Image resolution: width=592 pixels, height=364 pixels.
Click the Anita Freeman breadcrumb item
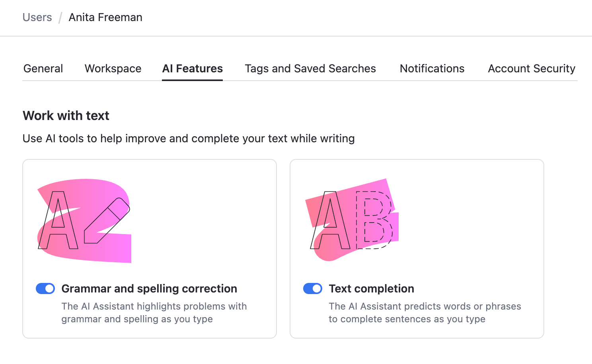pos(105,17)
